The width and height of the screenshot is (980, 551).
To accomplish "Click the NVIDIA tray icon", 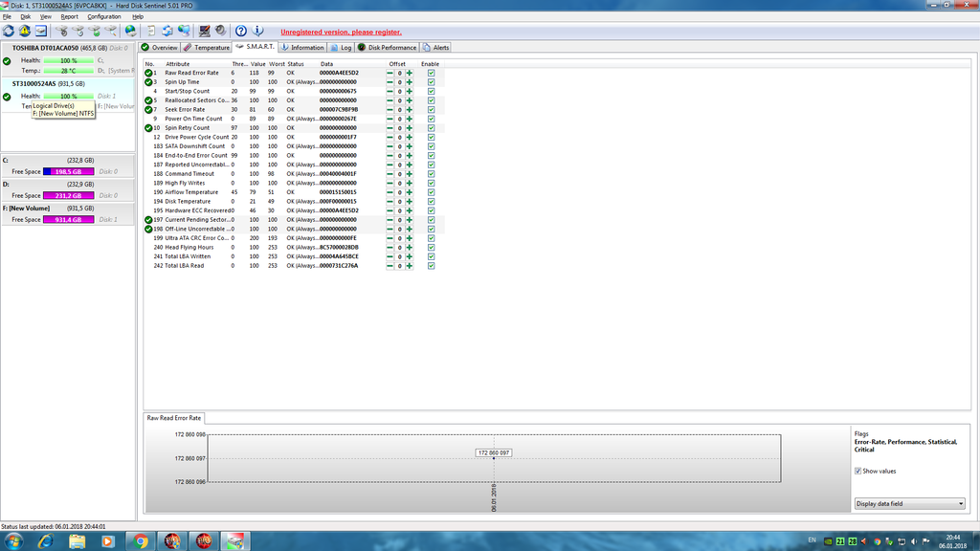I will (828, 541).
